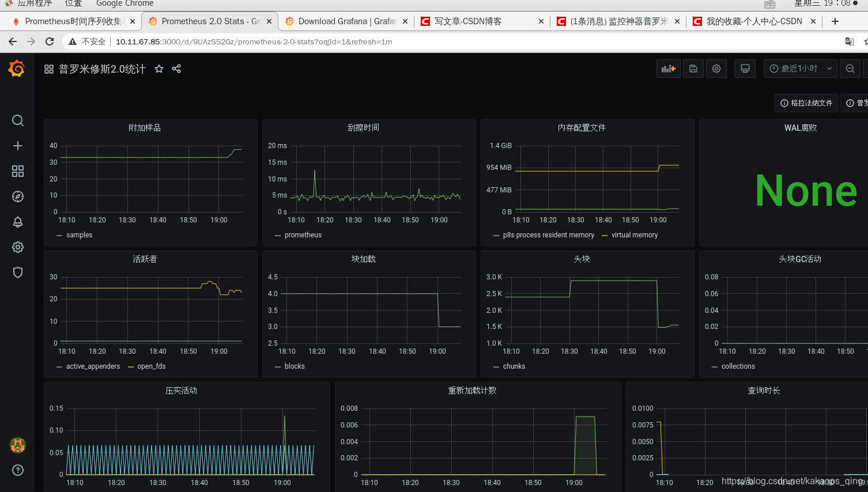The height and width of the screenshot is (492, 868).
Task: Share the dashboard via share icon
Action: pyautogui.click(x=176, y=69)
